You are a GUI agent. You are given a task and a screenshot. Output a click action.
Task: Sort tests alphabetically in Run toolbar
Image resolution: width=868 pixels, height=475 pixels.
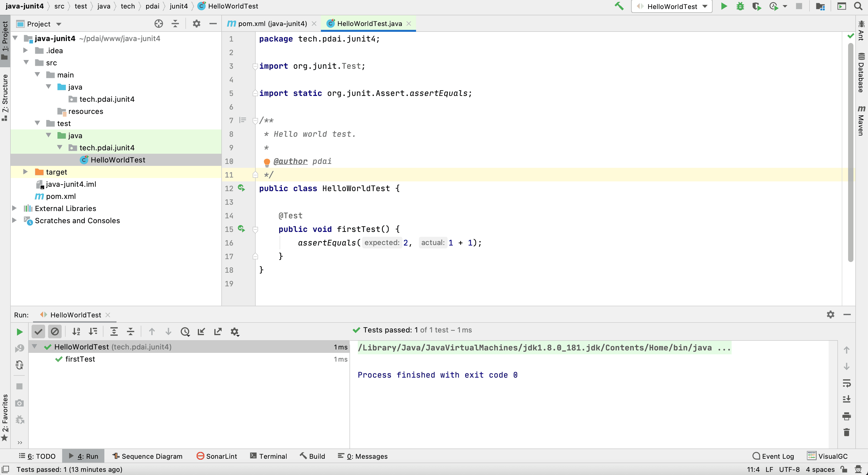point(76,332)
